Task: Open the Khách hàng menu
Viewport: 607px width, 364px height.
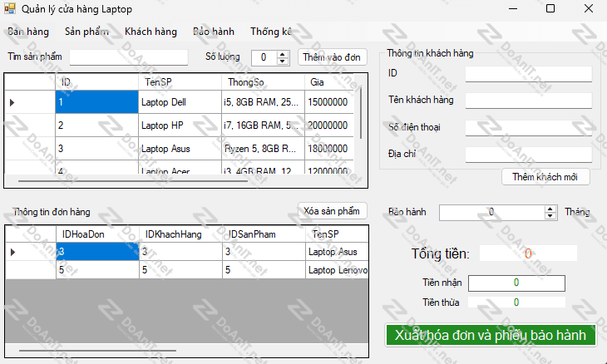Action: [151, 32]
